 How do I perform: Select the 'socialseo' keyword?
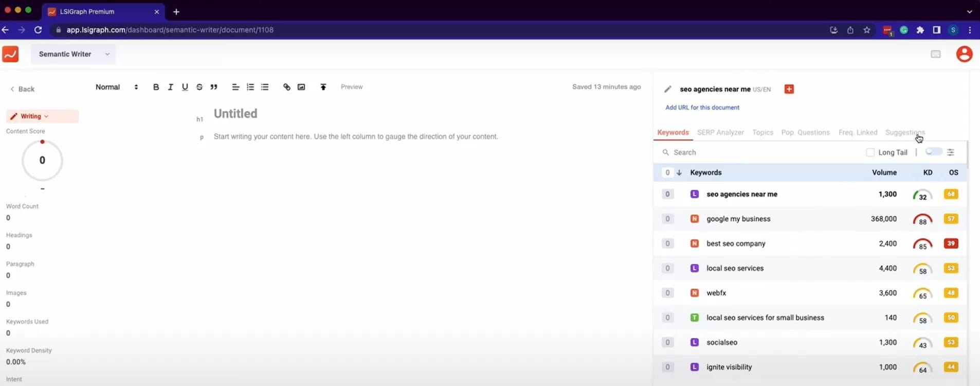tap(722, 342)
